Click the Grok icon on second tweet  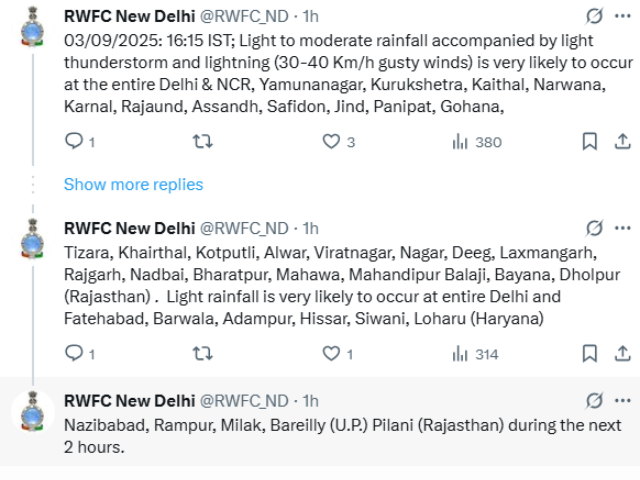[594, 228]
